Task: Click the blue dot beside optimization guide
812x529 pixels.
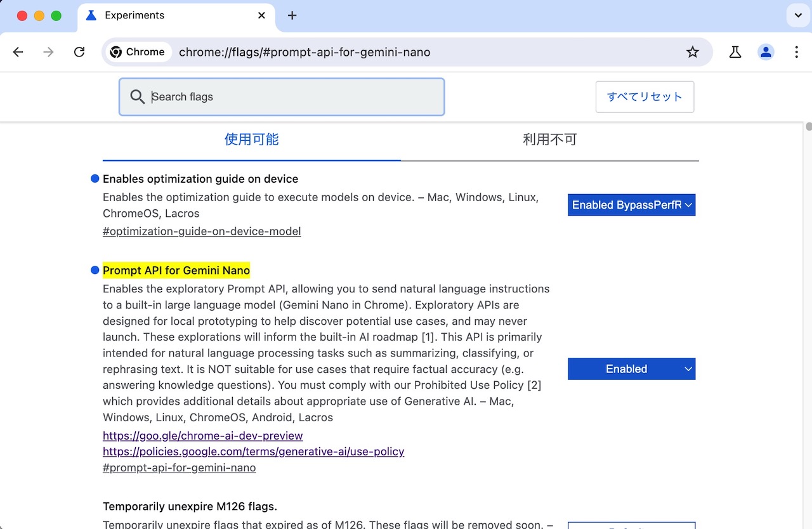Action: 95,179
